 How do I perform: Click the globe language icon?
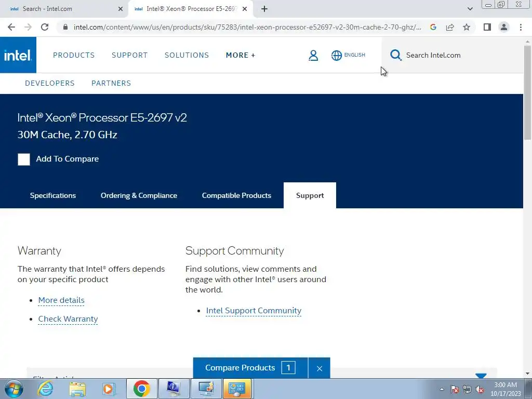point(336,55)
